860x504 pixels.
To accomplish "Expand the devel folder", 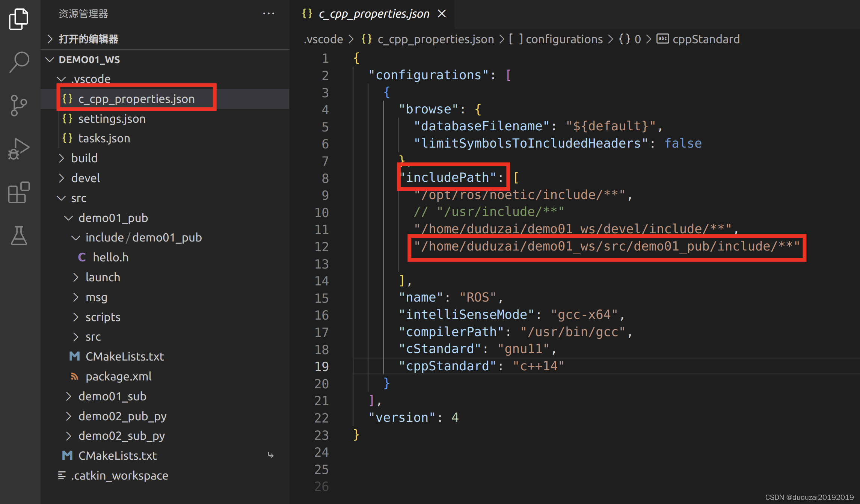I will click(x=165, y=178).
